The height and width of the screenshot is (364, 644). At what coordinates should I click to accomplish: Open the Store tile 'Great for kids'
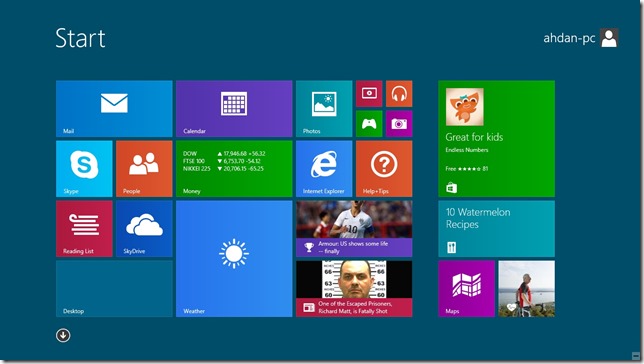click(x=497, y=139)
